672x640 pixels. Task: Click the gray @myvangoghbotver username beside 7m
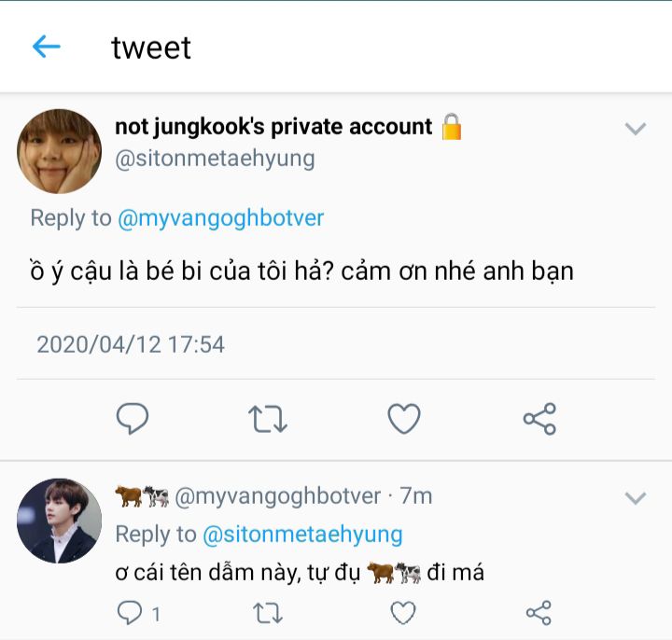click(x=278, y=496)
